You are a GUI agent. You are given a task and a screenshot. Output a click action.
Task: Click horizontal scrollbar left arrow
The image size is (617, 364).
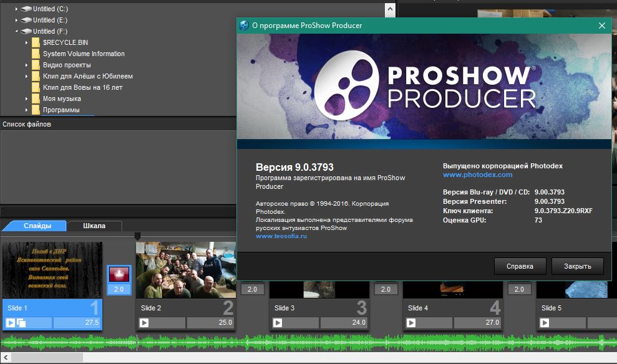tap(6, 357)
